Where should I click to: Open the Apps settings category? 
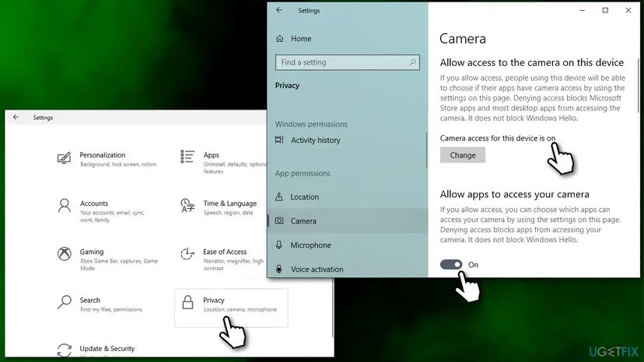(x=223, y=162)
